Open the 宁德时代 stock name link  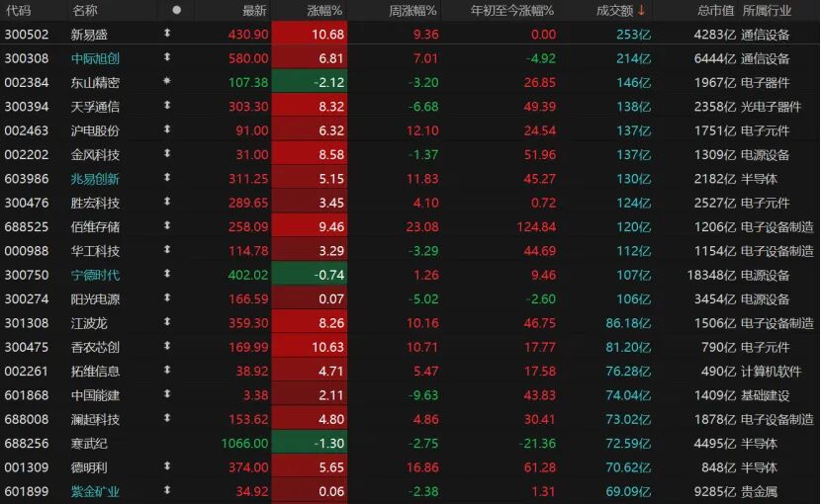95,275
